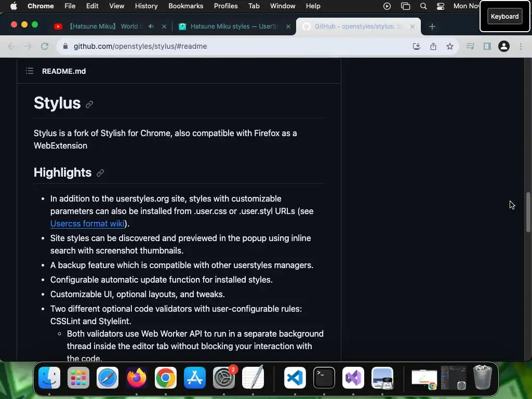
Task: Open Finder from the Dock
Action: coord(49,378)
